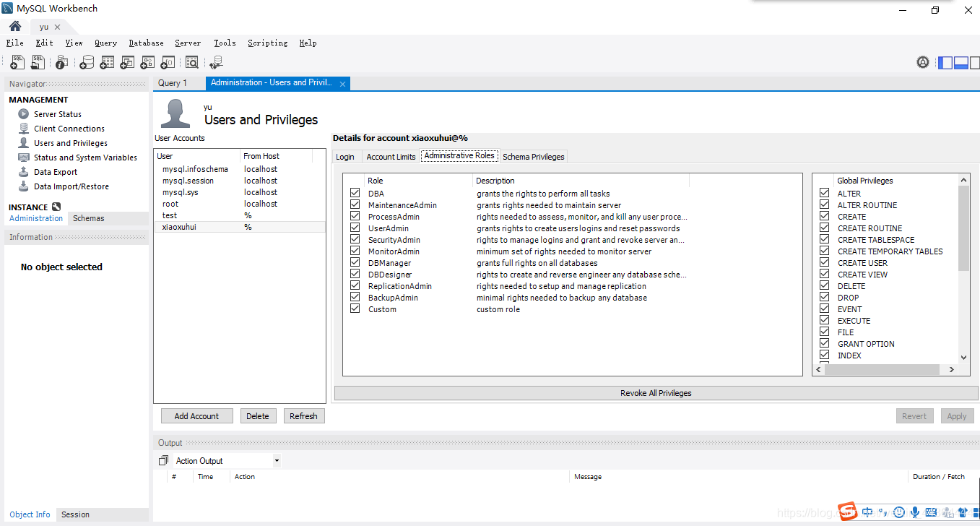Close the 'yu' connection tab
The image size is (980, 526).
(58, 27)
